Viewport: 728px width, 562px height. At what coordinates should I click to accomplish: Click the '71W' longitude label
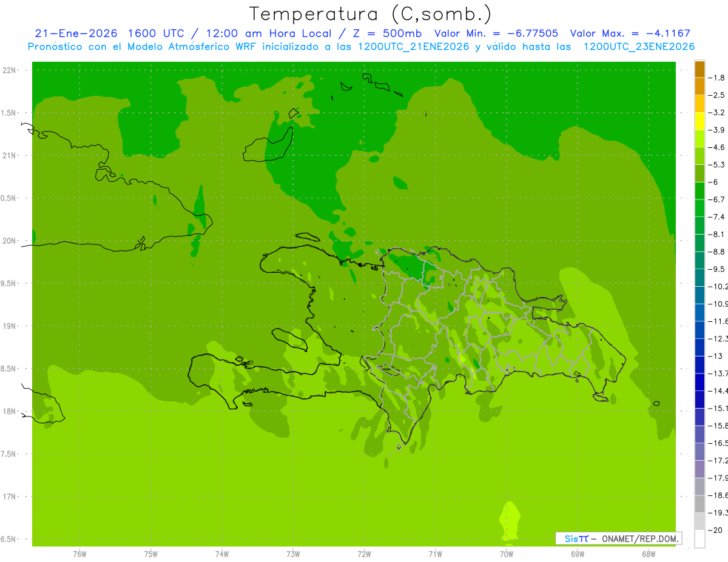pos(435,554)
